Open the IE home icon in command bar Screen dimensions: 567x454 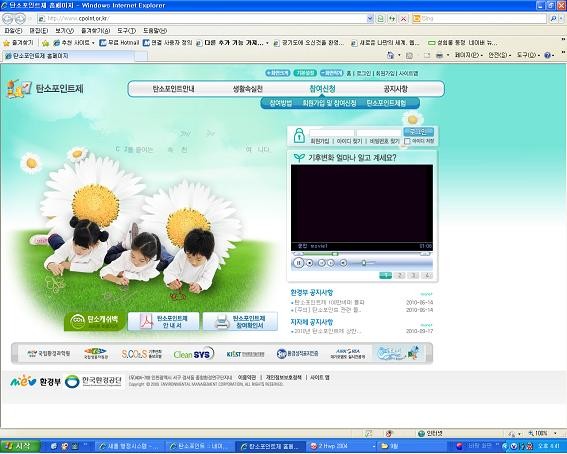pos(391,55)
